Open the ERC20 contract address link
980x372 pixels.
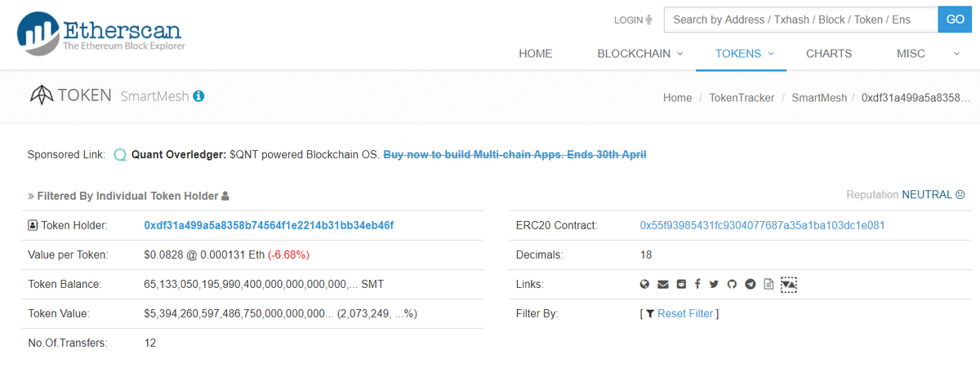click(x=763, y=225)
